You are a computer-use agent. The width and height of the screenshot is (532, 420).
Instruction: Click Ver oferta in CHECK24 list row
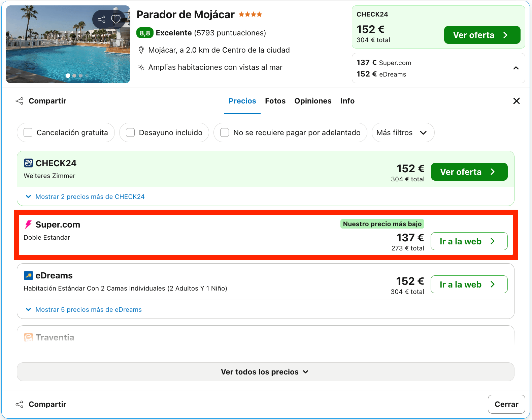tap(469, 172)
